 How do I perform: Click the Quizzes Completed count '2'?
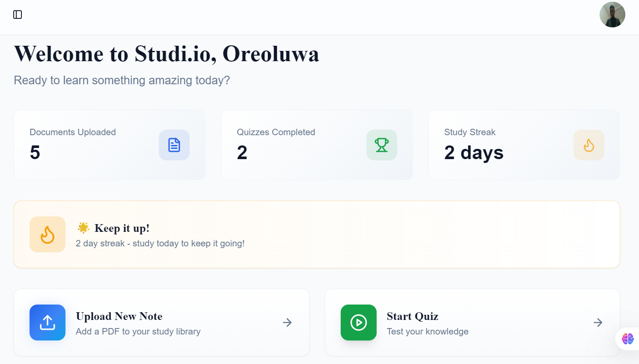pyautogui.click(x=242, y=153)
